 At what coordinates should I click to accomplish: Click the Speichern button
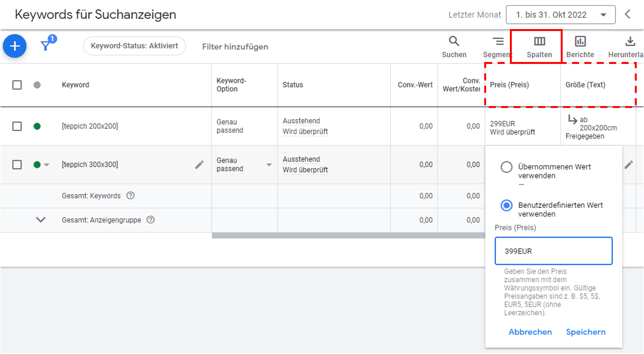585,332
